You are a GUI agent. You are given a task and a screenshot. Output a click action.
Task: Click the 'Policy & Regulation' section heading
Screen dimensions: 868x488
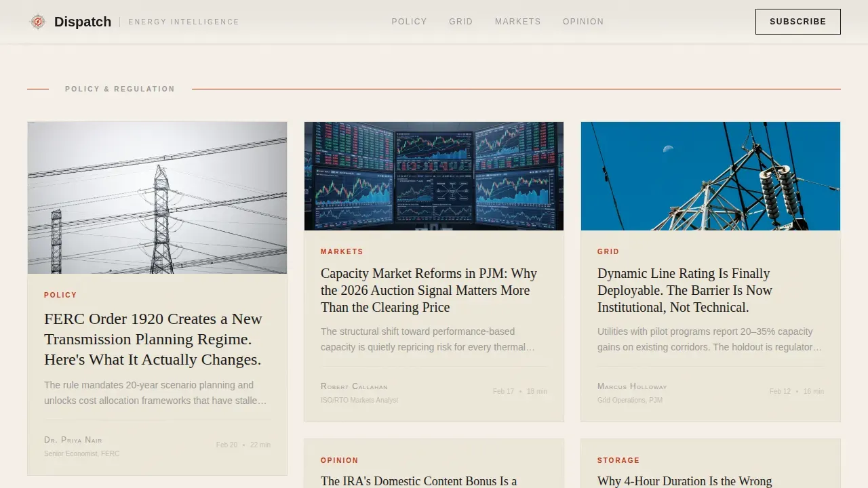tap(120, 89)
